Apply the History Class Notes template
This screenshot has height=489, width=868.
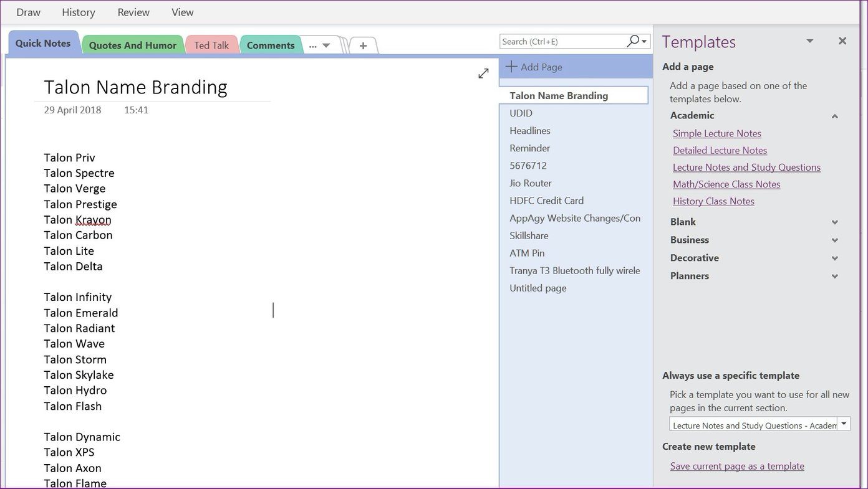(x=713, y=201)
